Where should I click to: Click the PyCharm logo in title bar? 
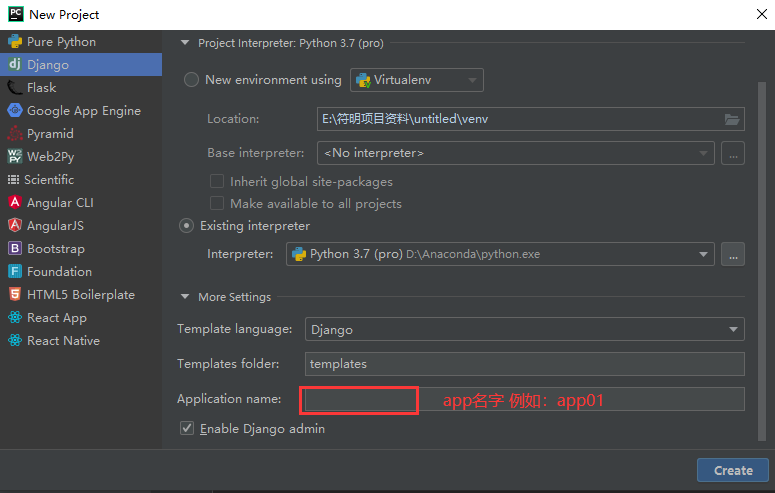pyautogui.click(x=15, y=14)
